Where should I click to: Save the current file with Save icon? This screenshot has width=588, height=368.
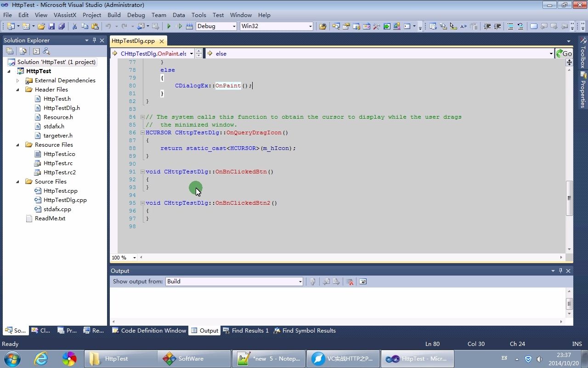[x=51, y=26]
